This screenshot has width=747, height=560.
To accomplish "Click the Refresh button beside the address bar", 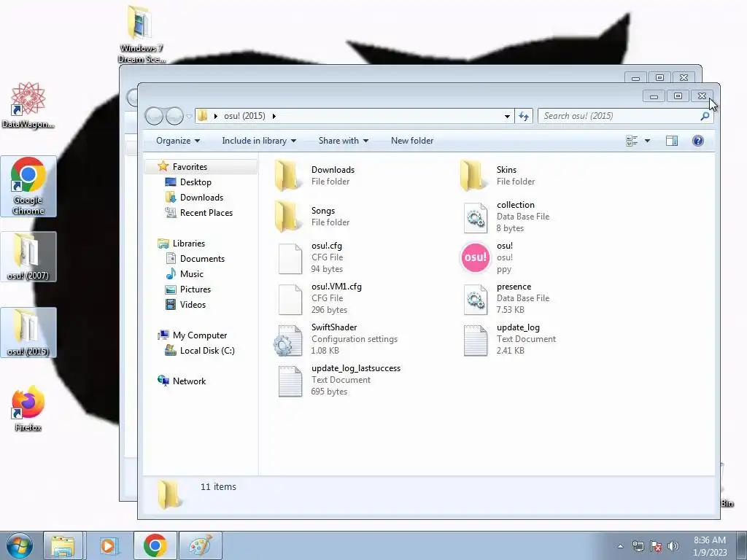I will 524,116.
